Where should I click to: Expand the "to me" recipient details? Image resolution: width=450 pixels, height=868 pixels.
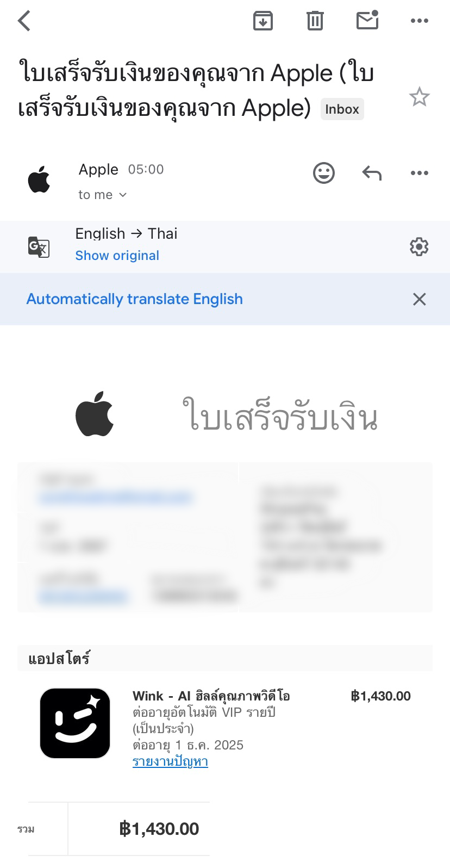102,195
